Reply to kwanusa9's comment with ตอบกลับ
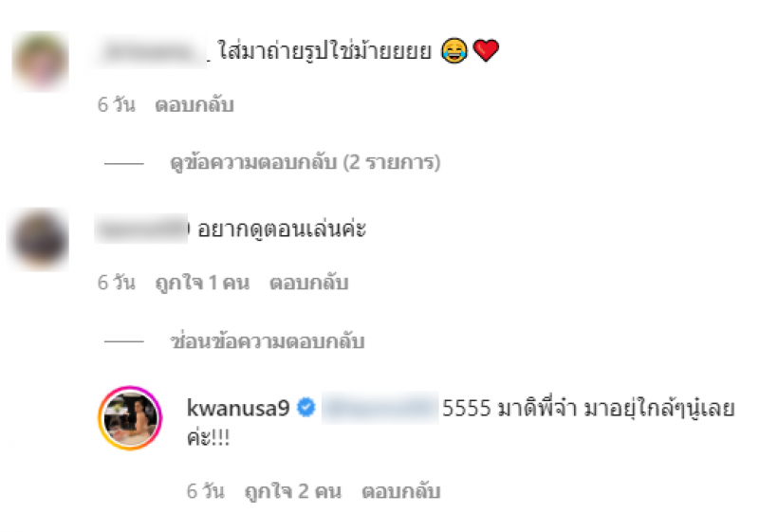The width and height of the screenshot is (759, 532). pos(401,491)
